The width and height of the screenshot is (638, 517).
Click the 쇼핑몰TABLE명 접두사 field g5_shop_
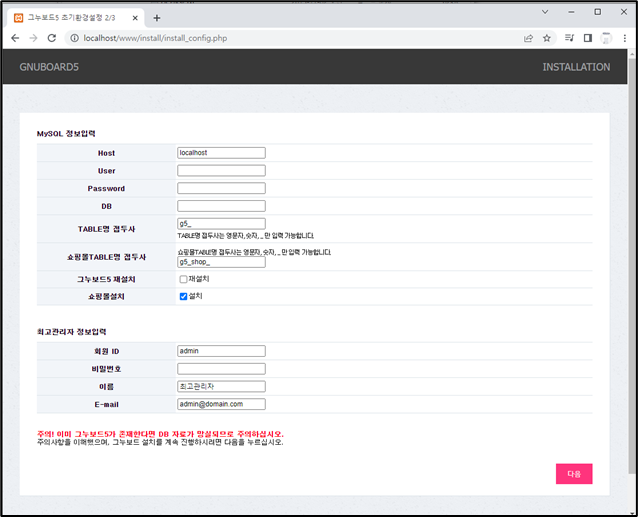pyautogui.click(x=221, y=262)
